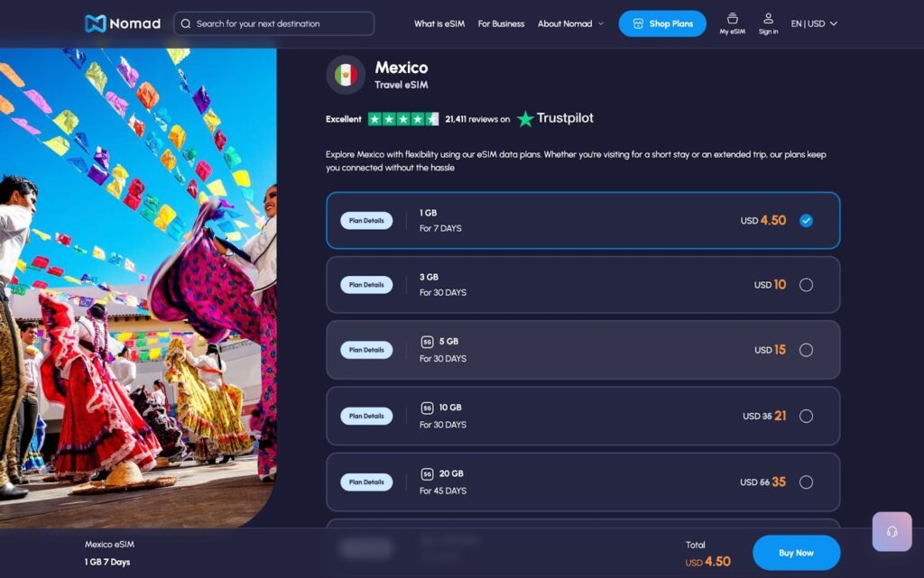Select the My eSIM briefcase icon
Image resolution: width=924 pixels, height=578 pixels.
[732, 20]
